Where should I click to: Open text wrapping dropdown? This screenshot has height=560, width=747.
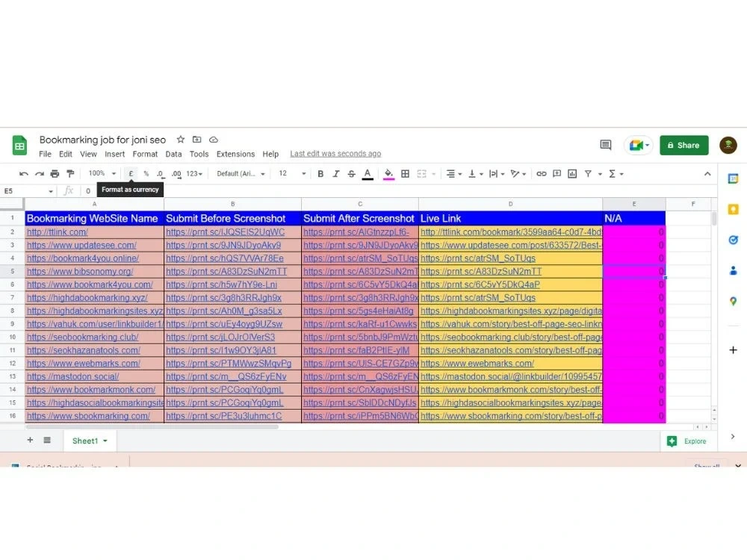pos(497,174)
